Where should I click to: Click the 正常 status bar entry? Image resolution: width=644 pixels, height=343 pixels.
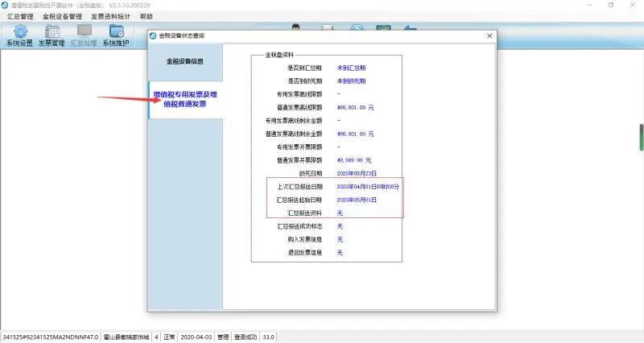point(169,337)
